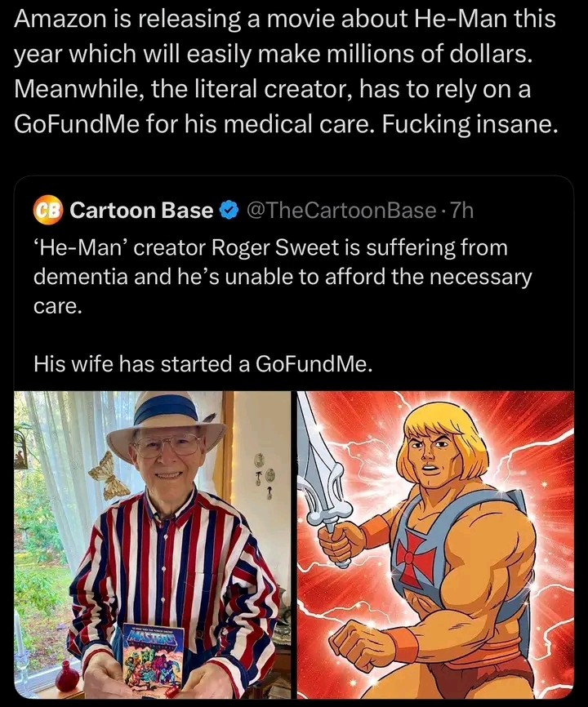The height and width of the screenshot is (707, 588).
Task: Open the He-Man cartoon image
Action: point(435,545)
